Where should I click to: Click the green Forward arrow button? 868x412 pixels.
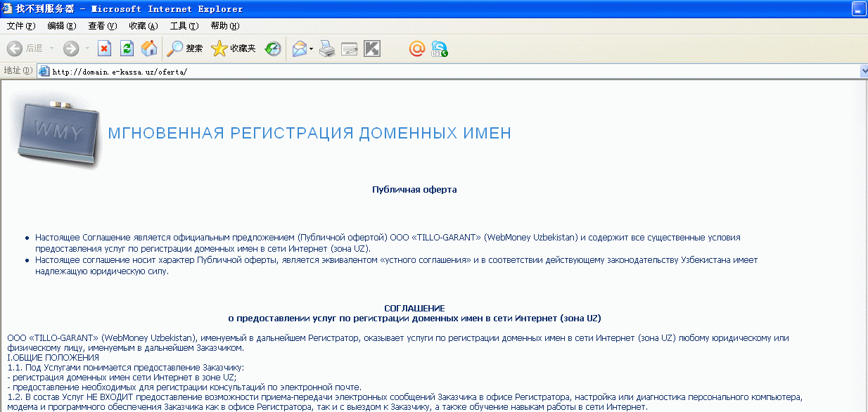(70, 49)
